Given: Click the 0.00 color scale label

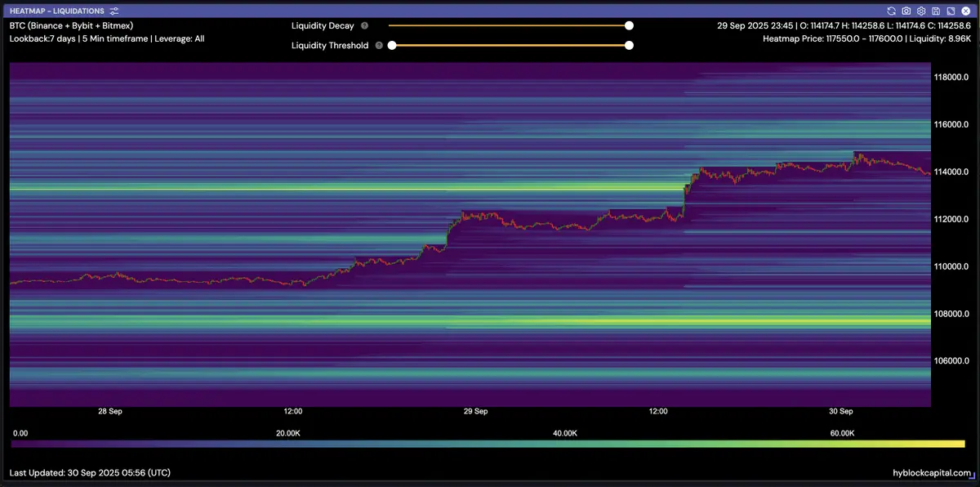Looking at the screenshot, I should click(21, 433).
